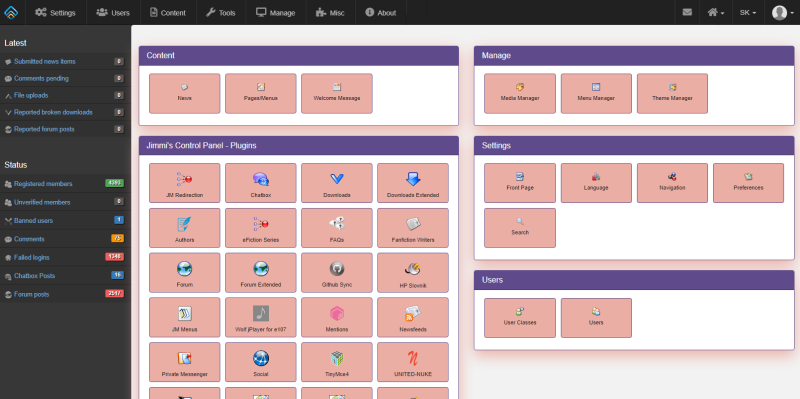Image resolution: width=800 pixels, height=399 pixels.
Task: Open the Social plugin tile
Action: click(261, 362)
